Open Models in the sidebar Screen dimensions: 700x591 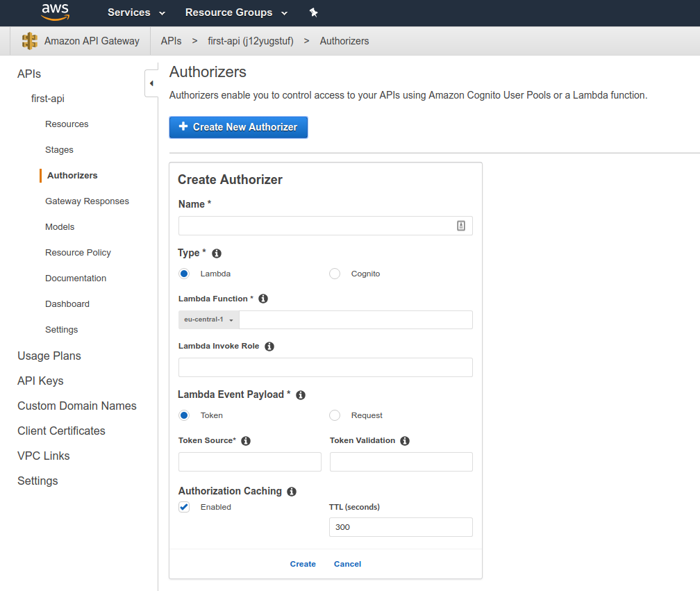coord(60,227)
